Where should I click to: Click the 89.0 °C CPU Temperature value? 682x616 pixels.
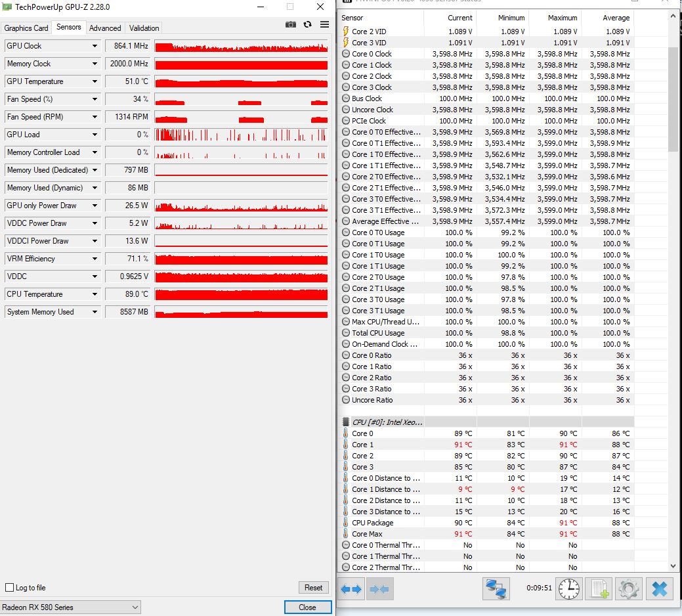click(x=127, y=294)
